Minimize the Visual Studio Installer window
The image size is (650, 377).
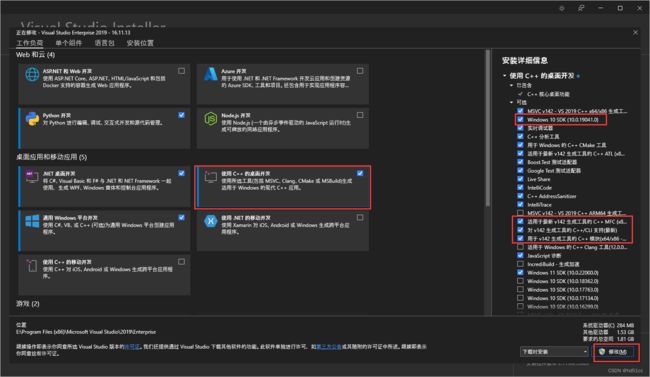coord(601,8)
